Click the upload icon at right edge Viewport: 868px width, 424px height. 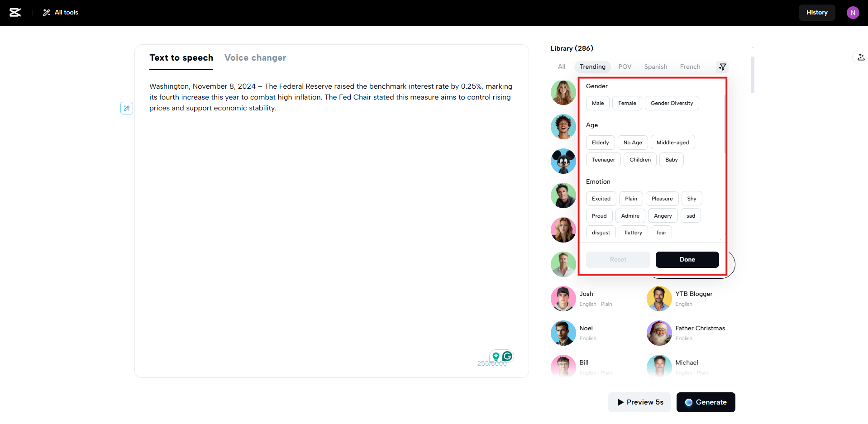point(861,57)
